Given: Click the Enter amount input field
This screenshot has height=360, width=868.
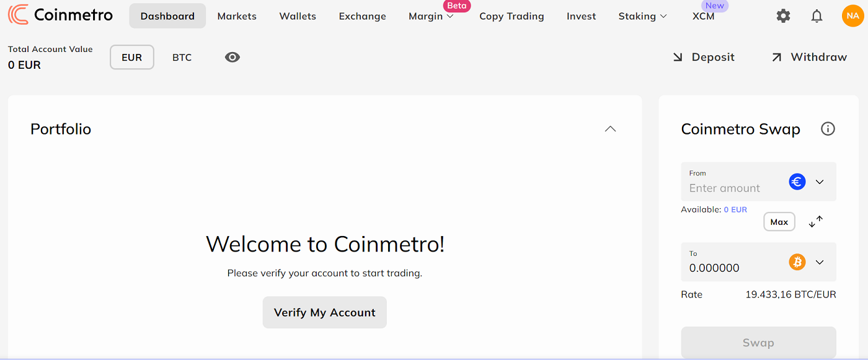Looking at the screenshot, I should pyautogui.click(x=732, y=188).
